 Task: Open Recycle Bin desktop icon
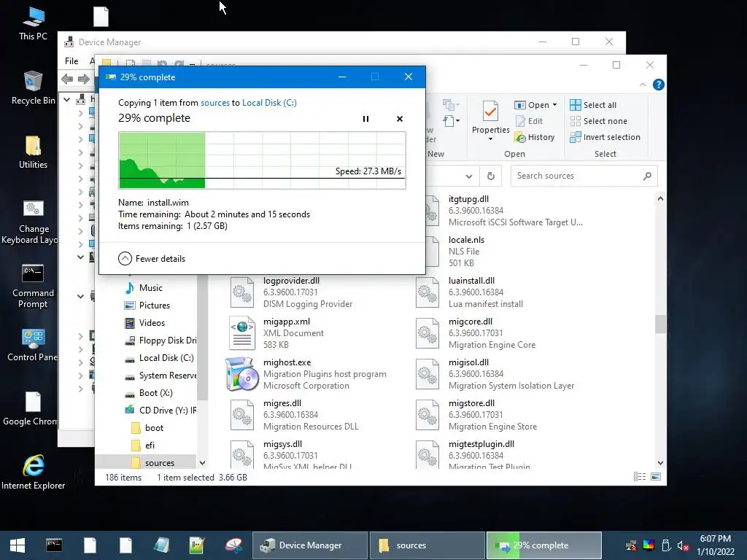click(x=33, y=87)
